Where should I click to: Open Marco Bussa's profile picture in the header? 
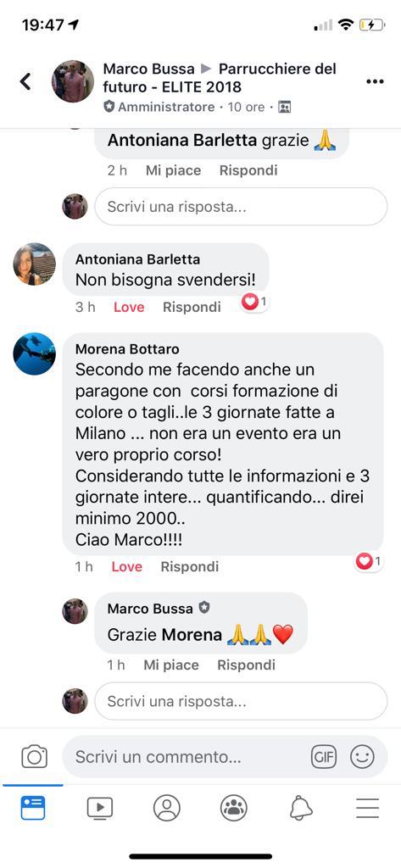point(73,81)
